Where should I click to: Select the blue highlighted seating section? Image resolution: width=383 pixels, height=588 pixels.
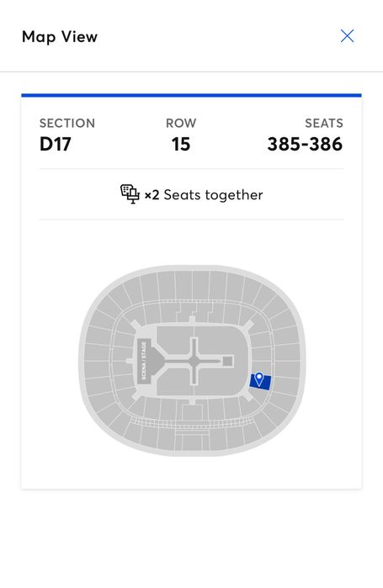(x=260, y=382)
